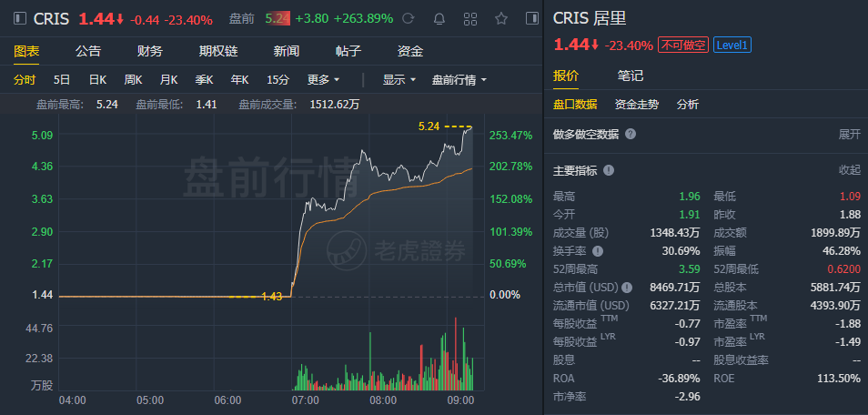868x415 pixels.
Task: Add CRIS to favorites with star icon
Action: 501,18
